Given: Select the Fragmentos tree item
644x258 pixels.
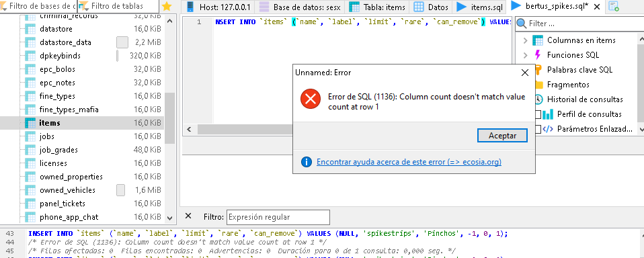Looking at the screenshot, I should pos(568,85).
